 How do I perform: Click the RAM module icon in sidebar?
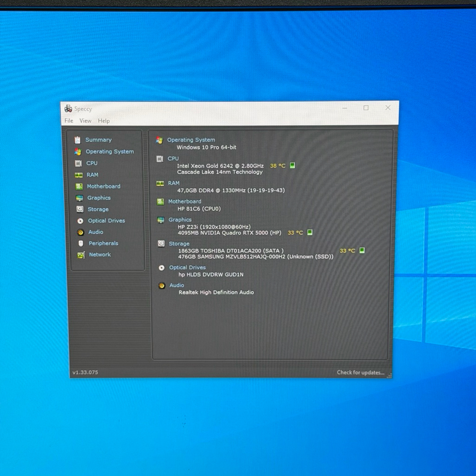(79, 175)
